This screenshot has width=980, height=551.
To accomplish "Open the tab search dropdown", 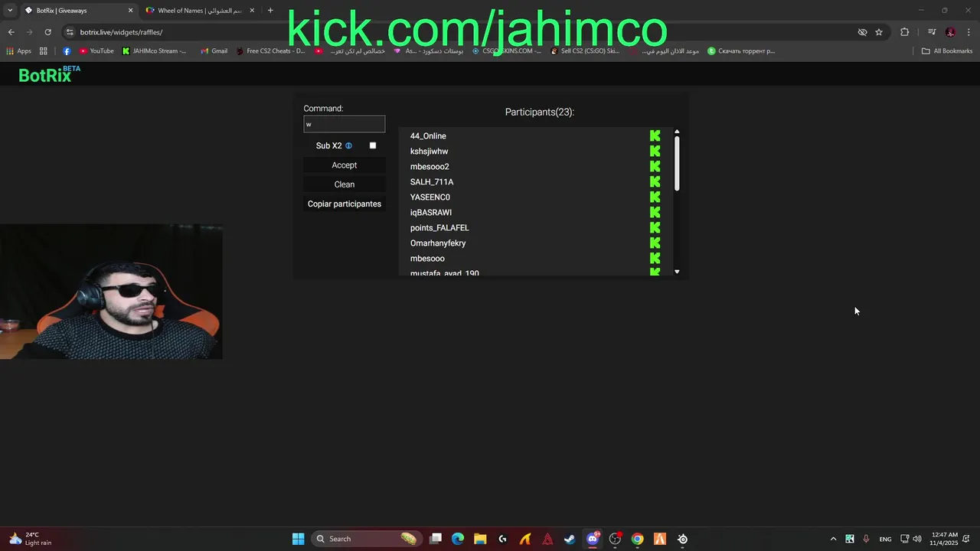I will (10, 11).
